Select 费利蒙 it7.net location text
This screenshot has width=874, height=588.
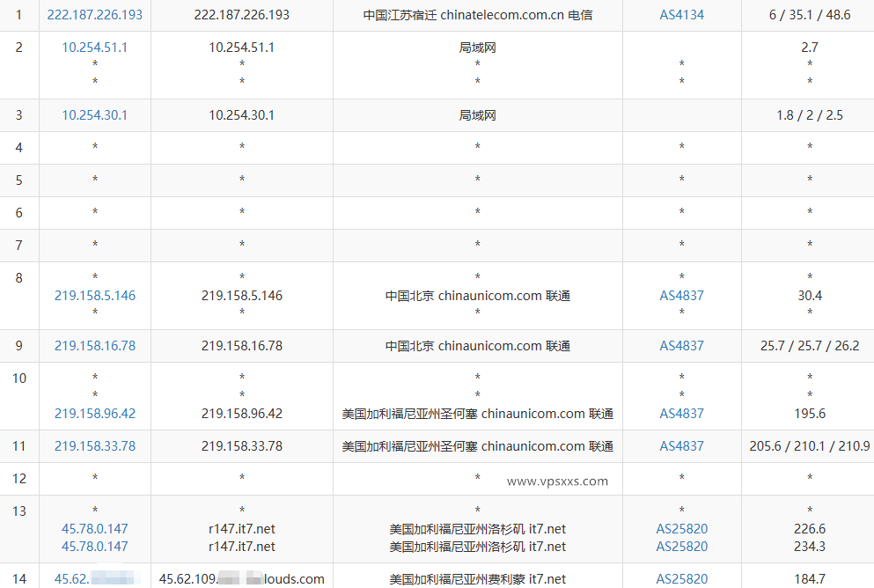click(478, 579)
